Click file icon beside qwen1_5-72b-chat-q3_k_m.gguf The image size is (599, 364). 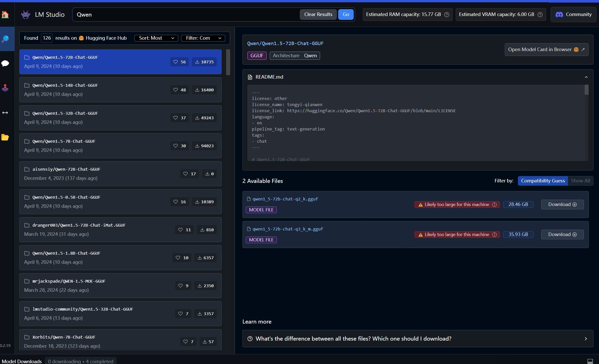pyautogui.click(x=249, y=229)
